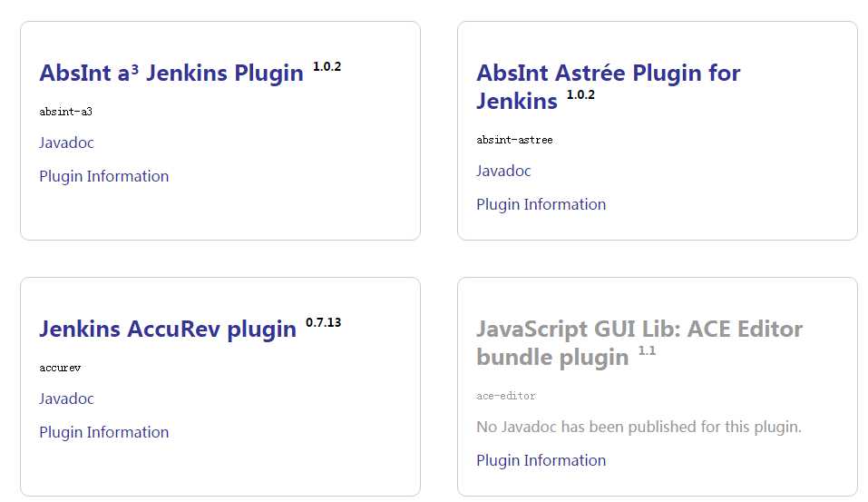868x502 pixels.
Task: Click version 1.1 of ACE Editor plugin
Action: [x=647, y=350]
